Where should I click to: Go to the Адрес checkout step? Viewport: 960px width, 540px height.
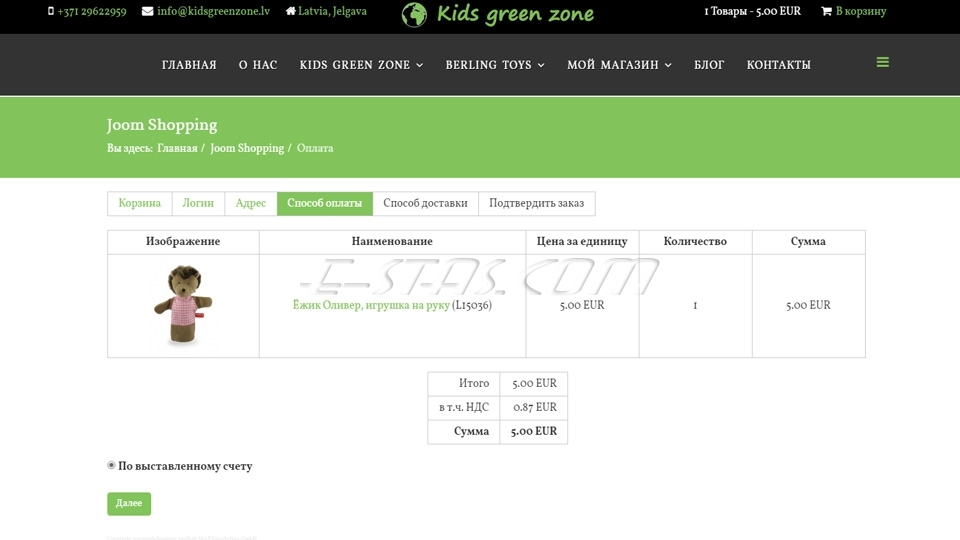click(x=250, y=203)
